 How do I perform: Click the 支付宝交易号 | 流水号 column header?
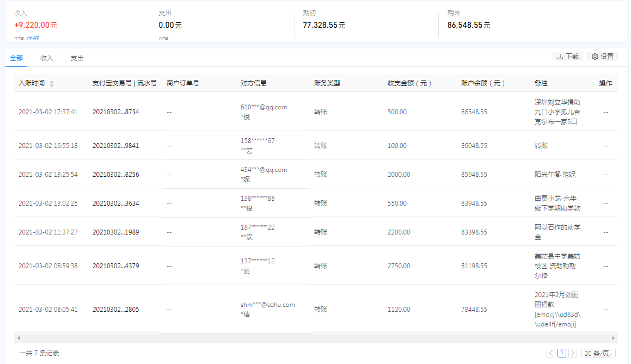click(x=125, y=83)
